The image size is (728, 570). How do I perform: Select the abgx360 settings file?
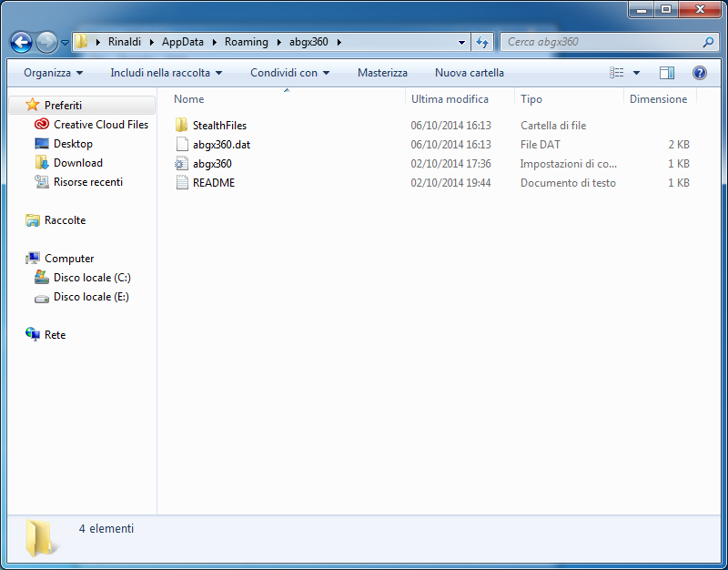tap(212, 164)
